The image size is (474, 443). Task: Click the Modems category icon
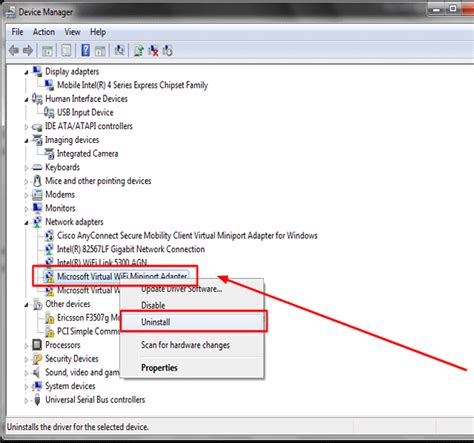[37, 194]
